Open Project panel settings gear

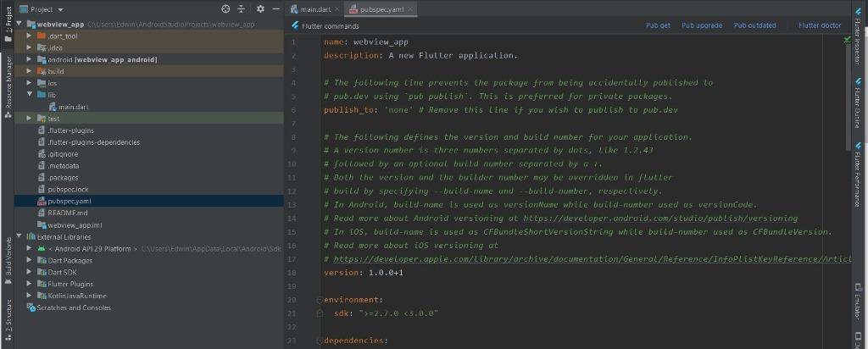pos(261,8)
